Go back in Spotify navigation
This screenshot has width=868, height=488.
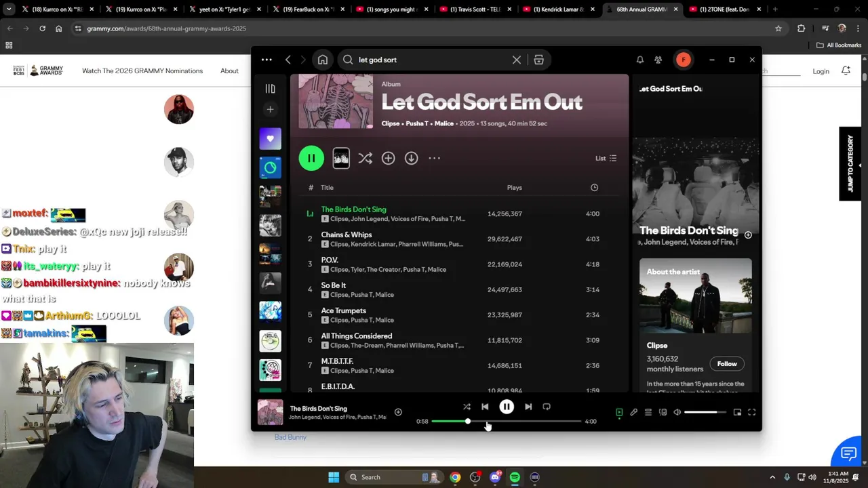(x=288, y=60)
